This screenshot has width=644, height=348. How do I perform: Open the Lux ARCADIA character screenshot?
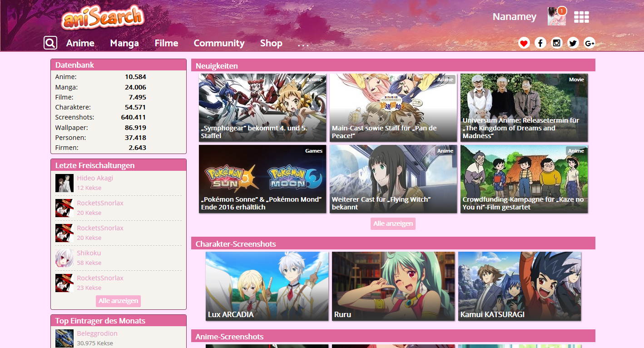pyautogui.click(x=267, y=286)
